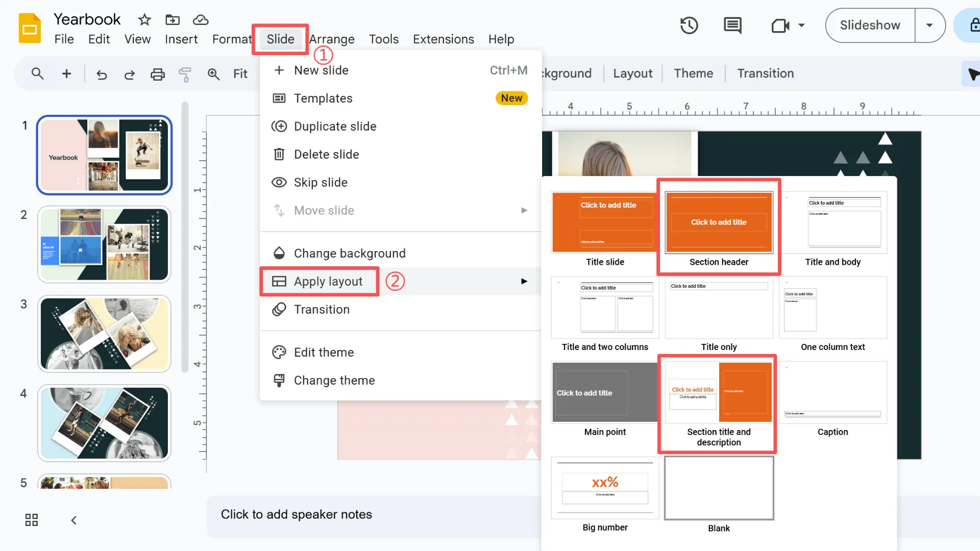Choose Skip slide with eye icon
Screen dimensions: 980x551
321,182
